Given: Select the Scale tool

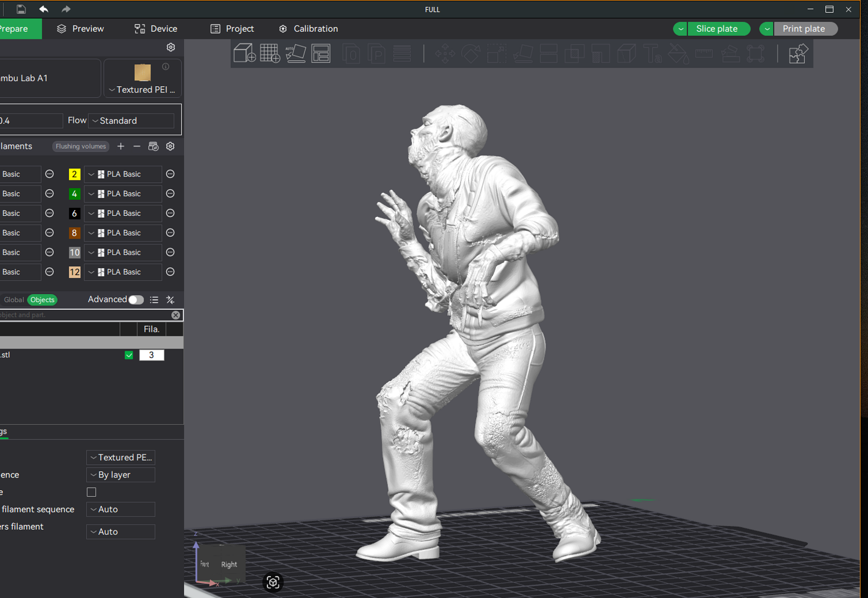Looking at the screenshot, I should pyautogui.click(x=496, y=54).
